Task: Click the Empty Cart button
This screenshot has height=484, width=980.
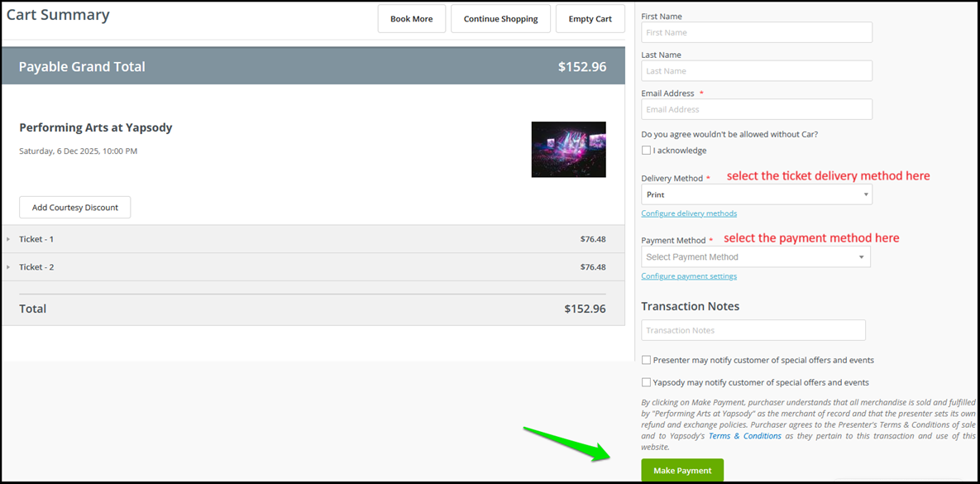Action: (590, 19)
